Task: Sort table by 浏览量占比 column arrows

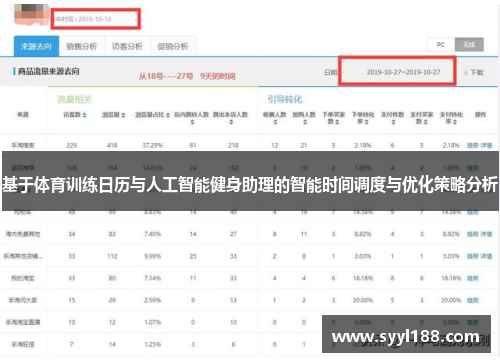Action: coord(168,115)
